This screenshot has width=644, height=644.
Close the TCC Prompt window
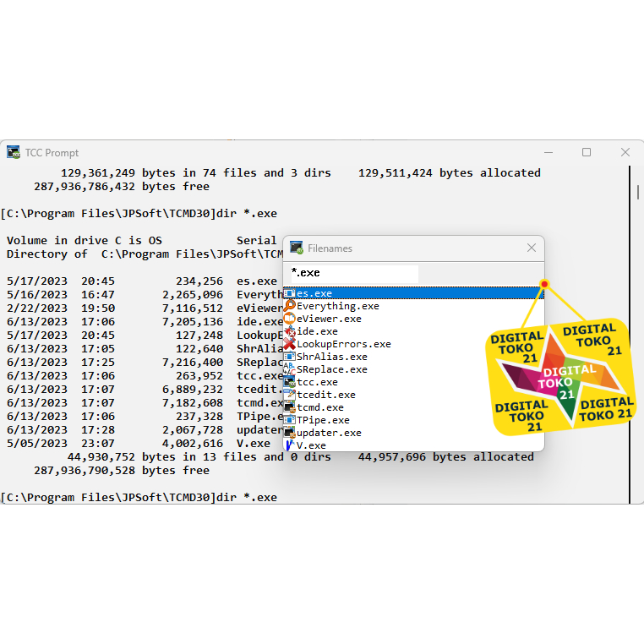coord(625,152)
